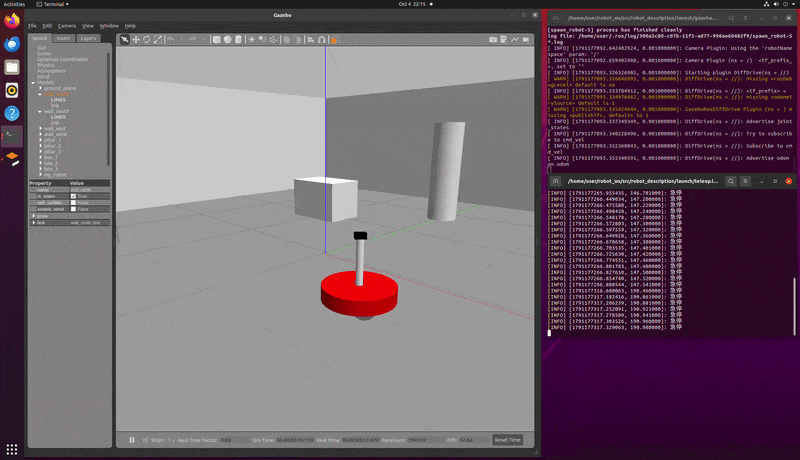Open the plot window icon
The height and width of the screenshot is (460, 800).
click(515, 39)
